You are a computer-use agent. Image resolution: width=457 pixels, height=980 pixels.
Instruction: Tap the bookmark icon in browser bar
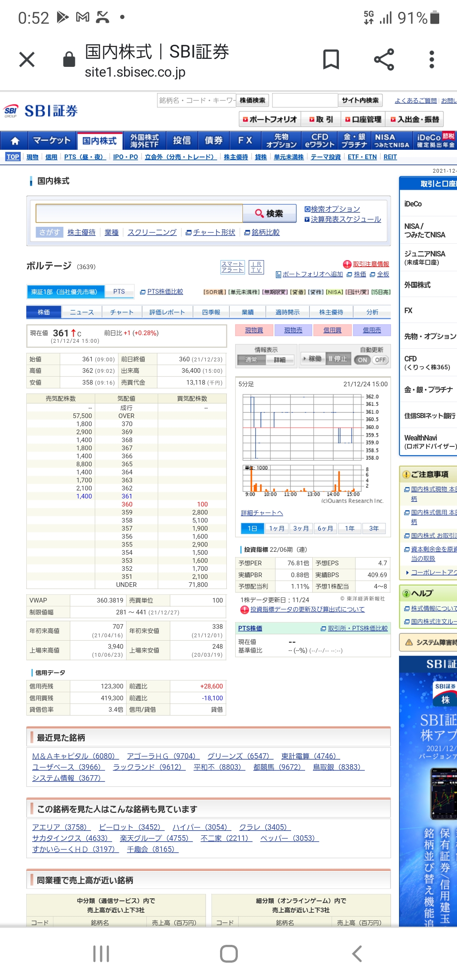(331, 59)
